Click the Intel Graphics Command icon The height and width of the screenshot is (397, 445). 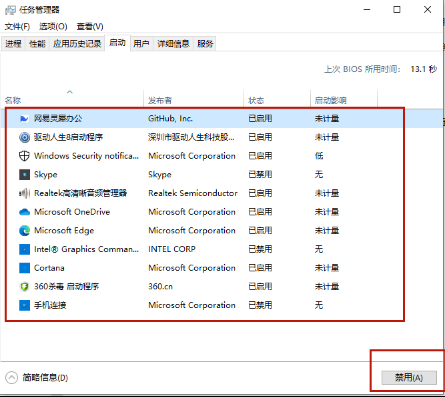tap(24, 249)
